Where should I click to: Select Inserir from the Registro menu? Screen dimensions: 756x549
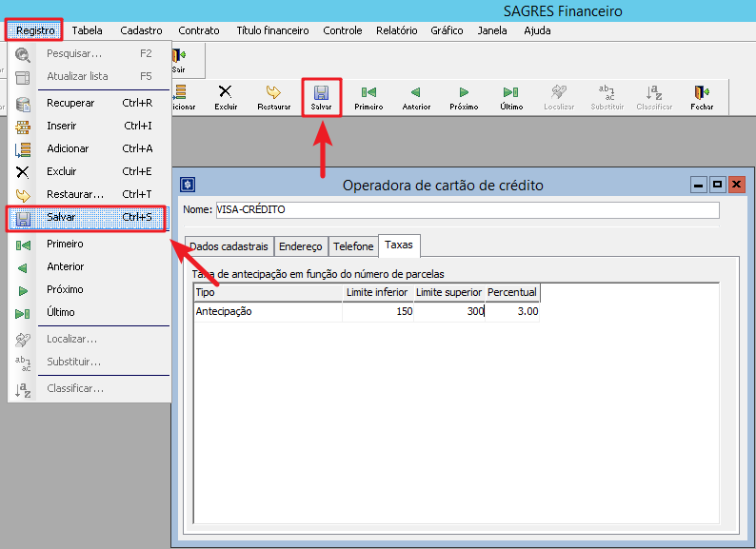tap(90, 126)
